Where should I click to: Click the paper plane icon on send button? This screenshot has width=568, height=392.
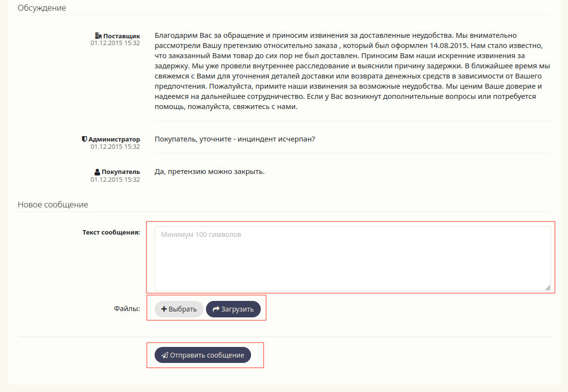165,355
